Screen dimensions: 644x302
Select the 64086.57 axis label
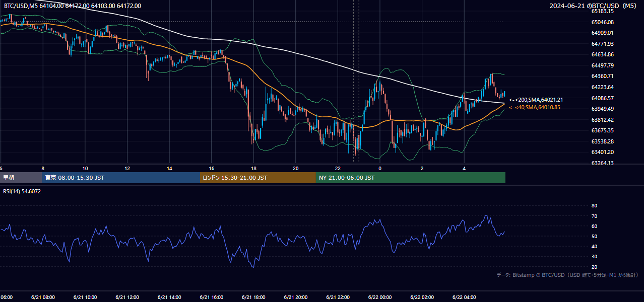602,98
